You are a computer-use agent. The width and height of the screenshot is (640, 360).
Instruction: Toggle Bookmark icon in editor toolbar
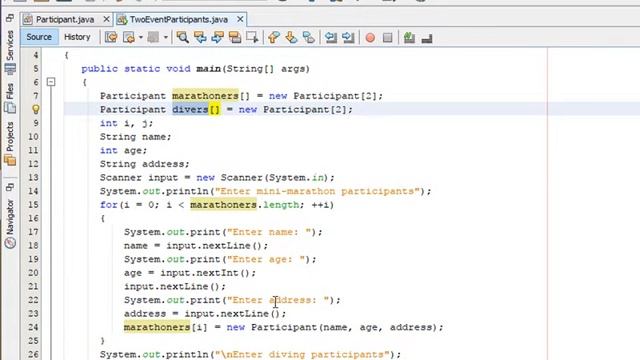[309, 38]
